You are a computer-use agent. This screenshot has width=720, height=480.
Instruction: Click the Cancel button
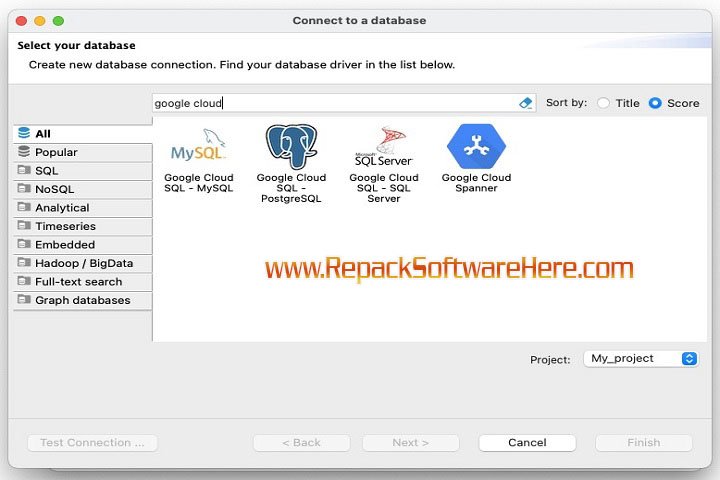527,443
